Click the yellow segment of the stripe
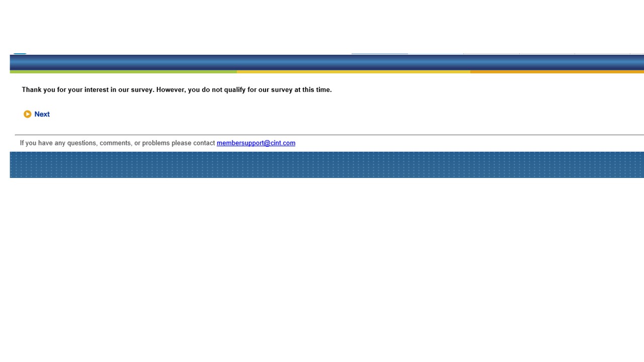The width and height of the screenshot is (644, 362). click(353, 72)
